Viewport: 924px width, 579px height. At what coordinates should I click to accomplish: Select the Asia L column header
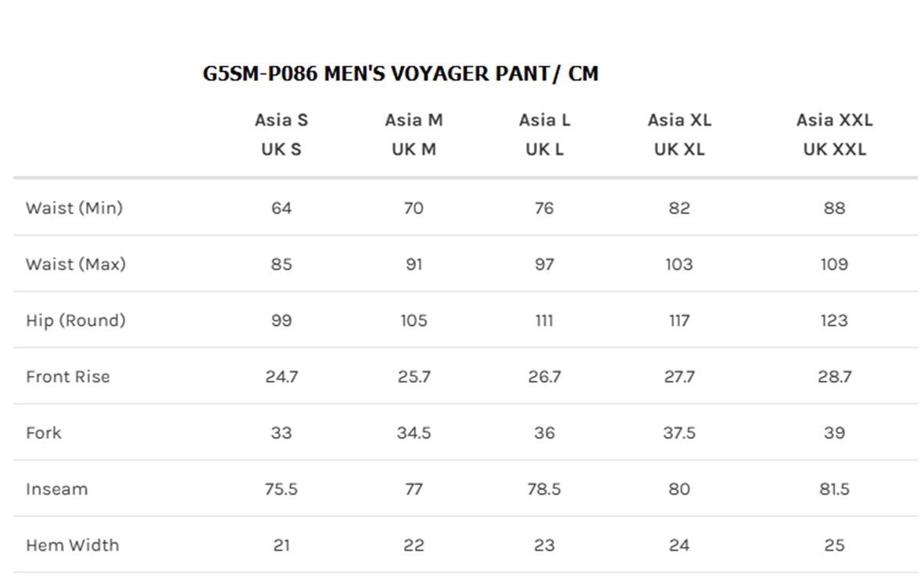545,120
